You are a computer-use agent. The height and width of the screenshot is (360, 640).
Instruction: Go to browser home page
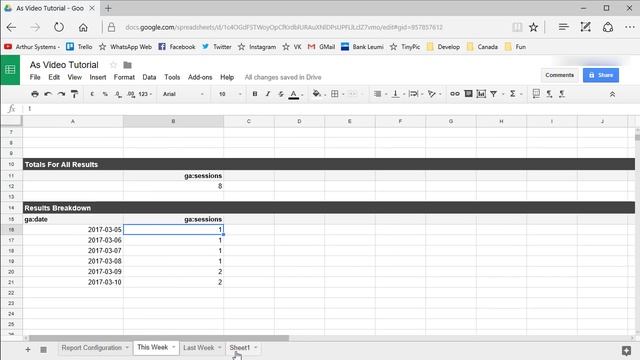[x=83, y=27]
